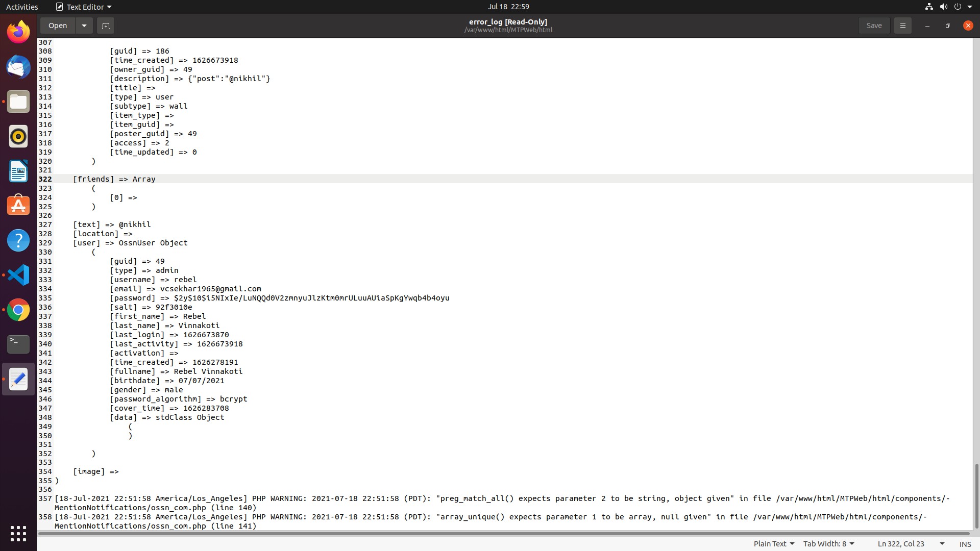Open Text Editor app menu
The width and height of the screenshot is (980, 551).
coord(84,7)
